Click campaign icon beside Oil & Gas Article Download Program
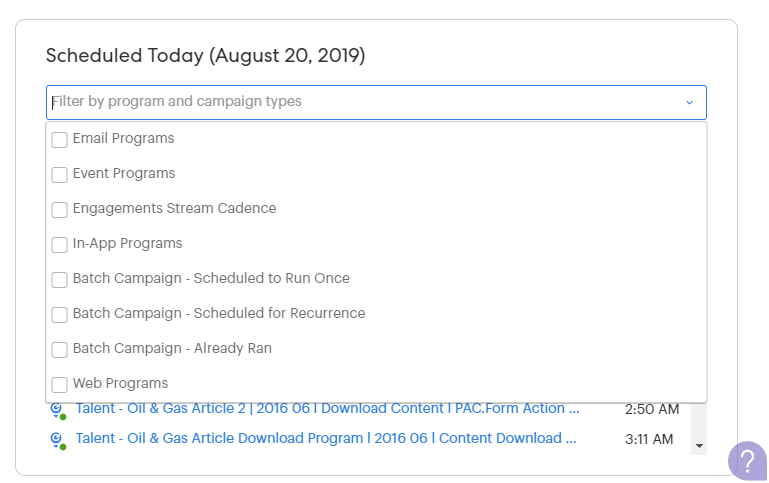This screenshot has height=483, width=769. pos(58,440)
